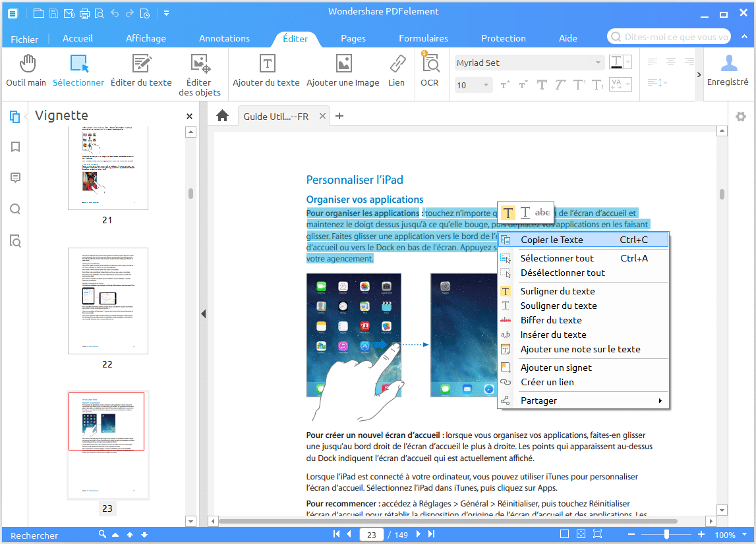Open the Thumbnails panel icon in sidebar
Image resolution: width=756 pixels, height=544 pixels.
15,116
